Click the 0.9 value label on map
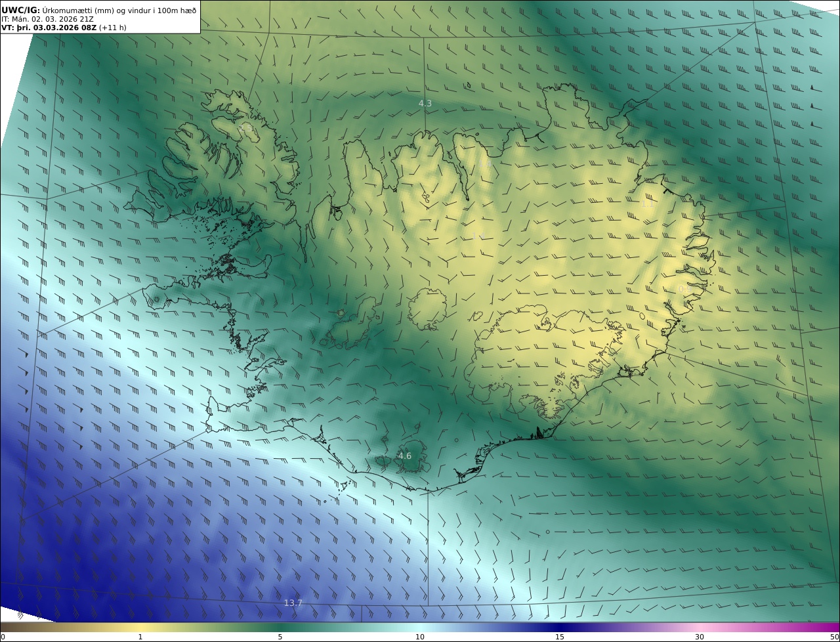 pyautogui.click(x=684, y=289)
